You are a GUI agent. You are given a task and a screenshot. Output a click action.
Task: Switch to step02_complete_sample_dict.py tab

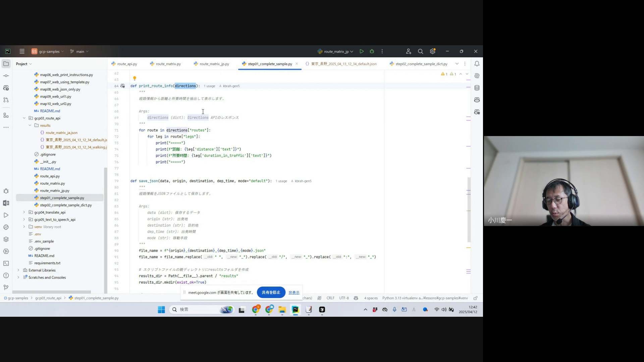click(x=421, y=64)
